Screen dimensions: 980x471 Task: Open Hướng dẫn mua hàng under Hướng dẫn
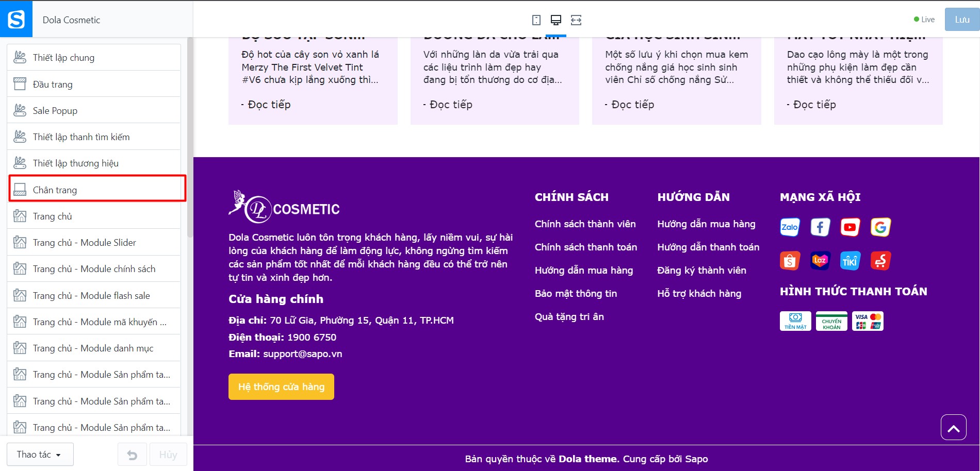(x=706, y=224)
